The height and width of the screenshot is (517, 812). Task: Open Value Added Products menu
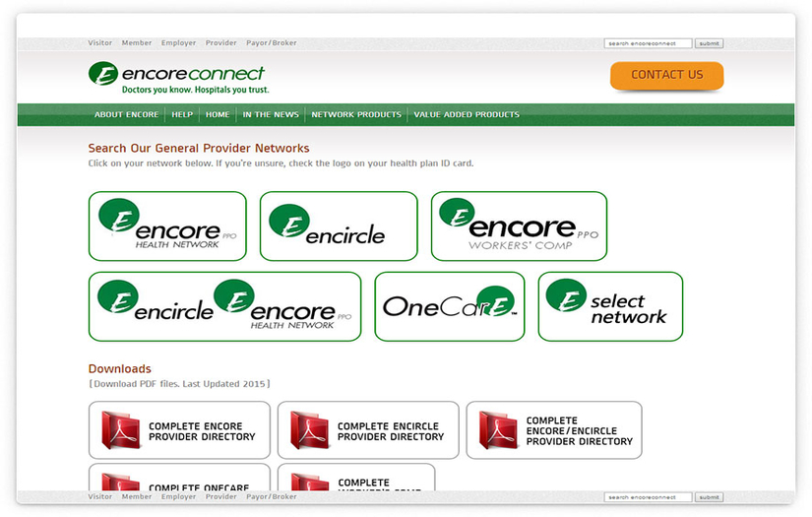[x=467, y=114]
